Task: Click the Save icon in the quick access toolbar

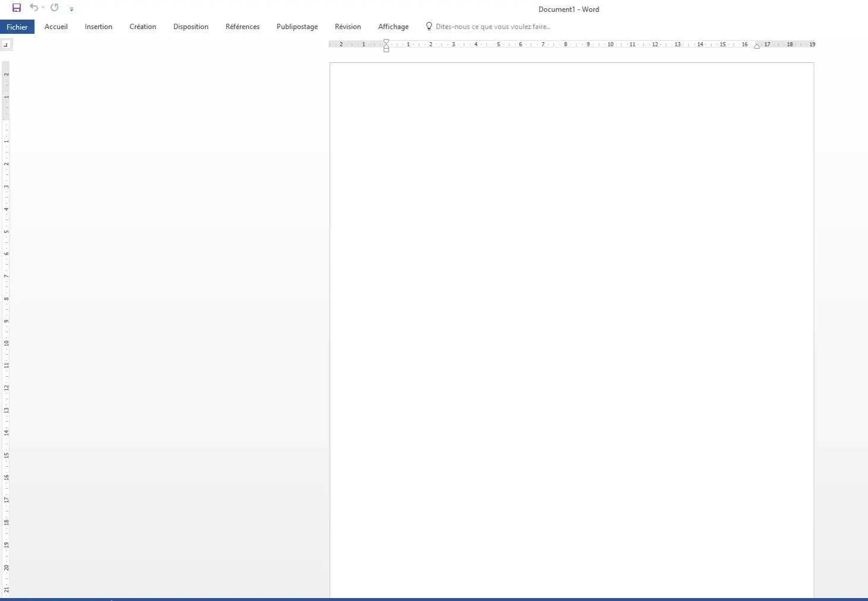Action: (17, 8)
